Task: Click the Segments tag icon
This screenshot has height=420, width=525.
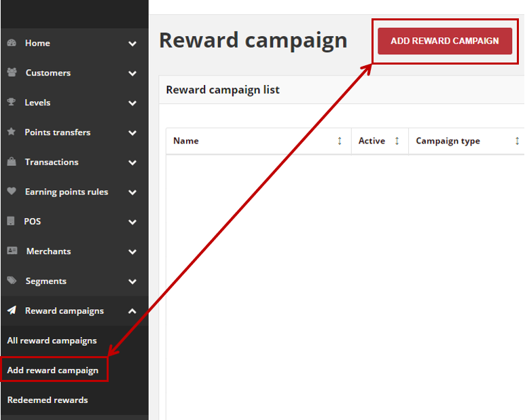Action: point(12,280)
